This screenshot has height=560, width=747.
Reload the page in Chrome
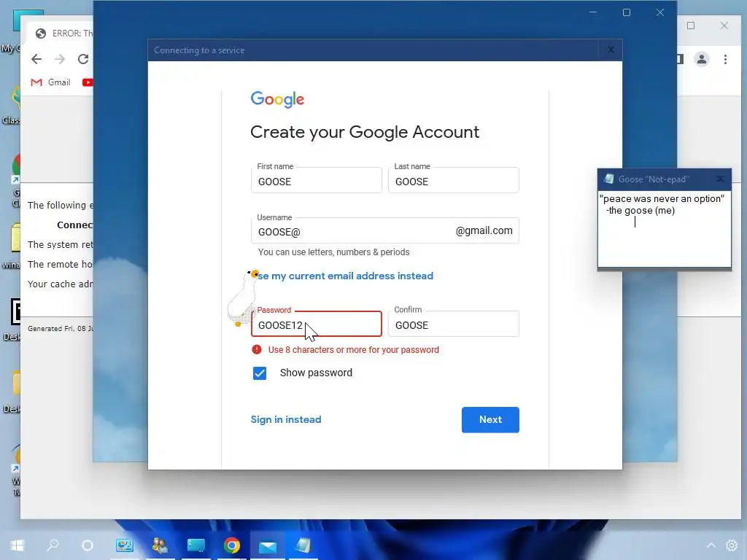[83, 59]
